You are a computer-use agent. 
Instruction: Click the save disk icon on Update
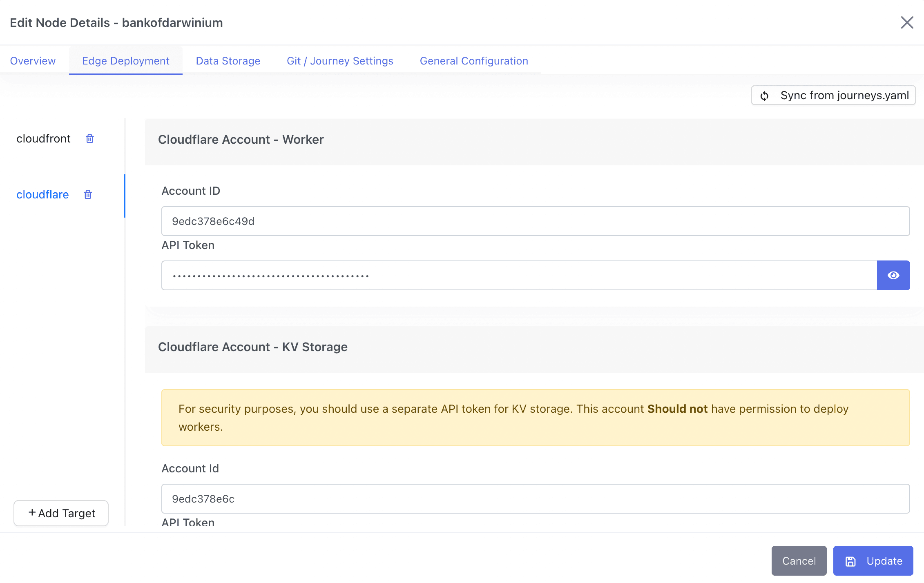click(x=850, y=561)
